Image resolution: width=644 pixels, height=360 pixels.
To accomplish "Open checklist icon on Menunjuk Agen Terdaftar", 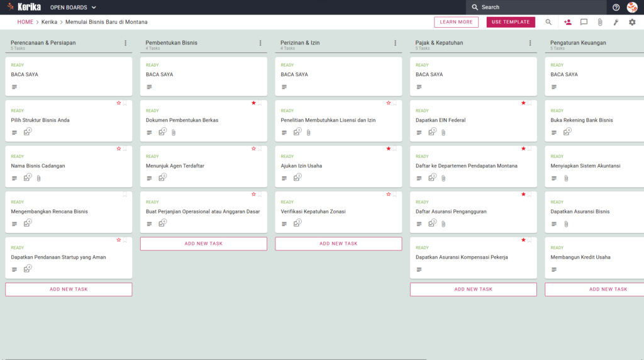I will coord(162,177).
